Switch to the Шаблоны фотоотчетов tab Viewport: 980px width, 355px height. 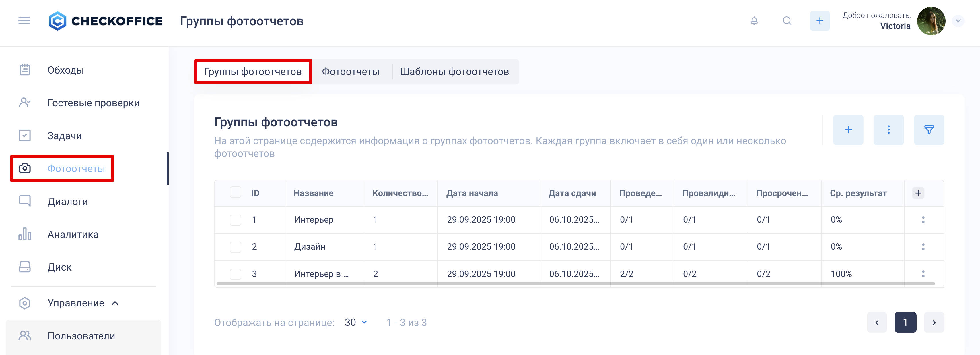[x=454, y=72]
